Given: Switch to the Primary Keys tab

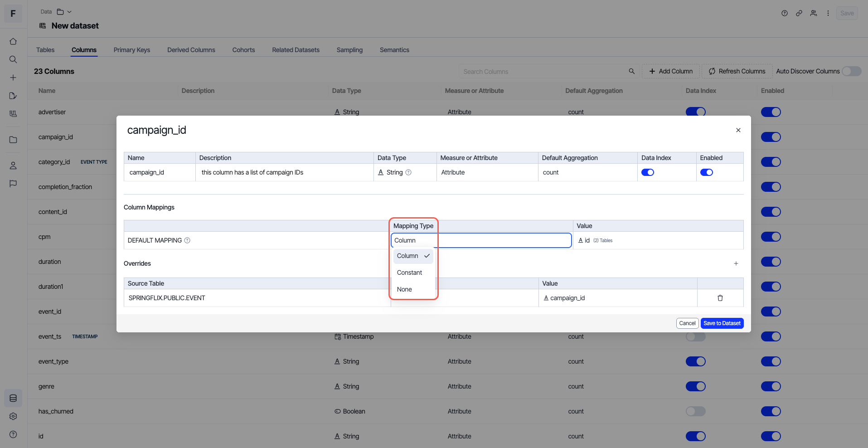Looking at the screenshot, I should 131,50.
